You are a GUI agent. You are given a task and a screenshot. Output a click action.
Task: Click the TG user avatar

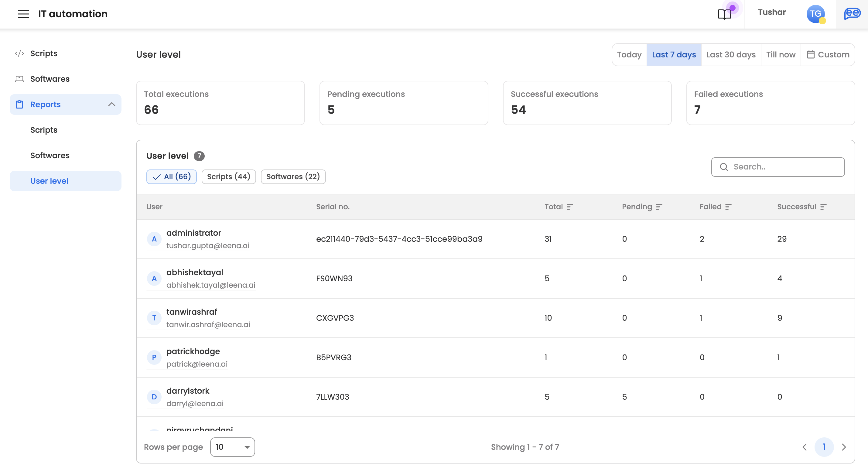click(x=815, y=14)
